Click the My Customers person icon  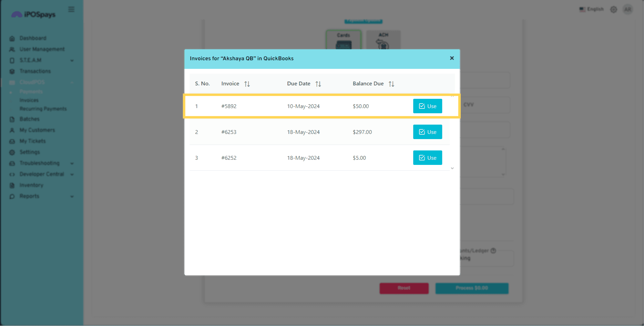click(12, 130)
